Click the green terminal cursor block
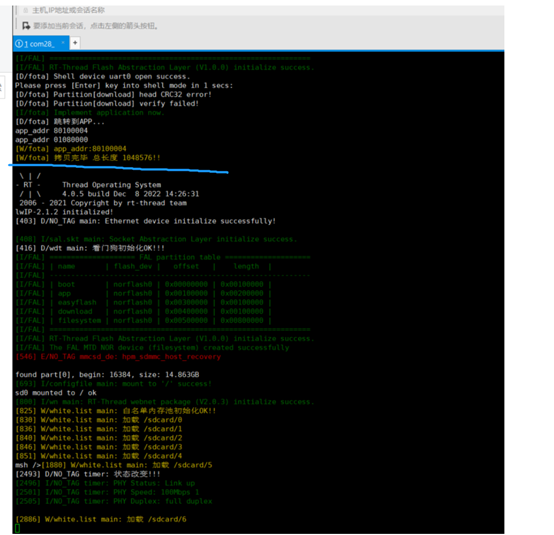554x535 pixels. coord(18,528)
